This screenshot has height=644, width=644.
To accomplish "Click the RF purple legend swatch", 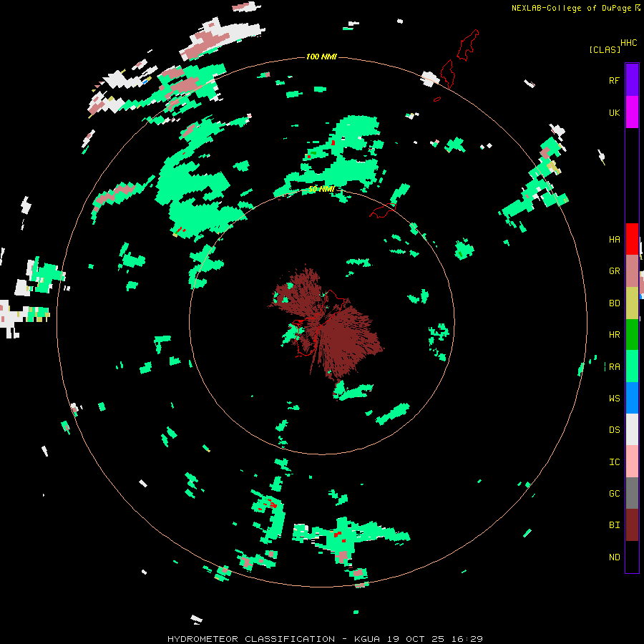I will click(632, 80).
